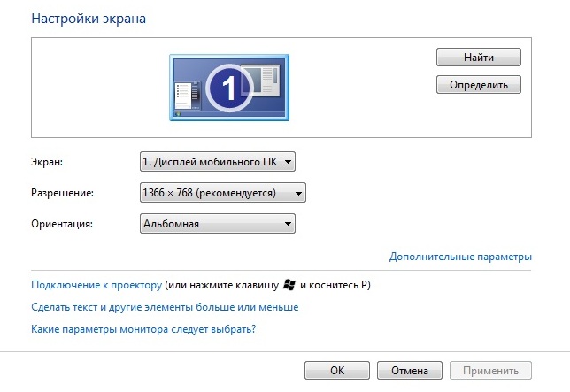
Task: Confirm settings with the OK button
Action: pyautogui.click(x=336, y=371)
